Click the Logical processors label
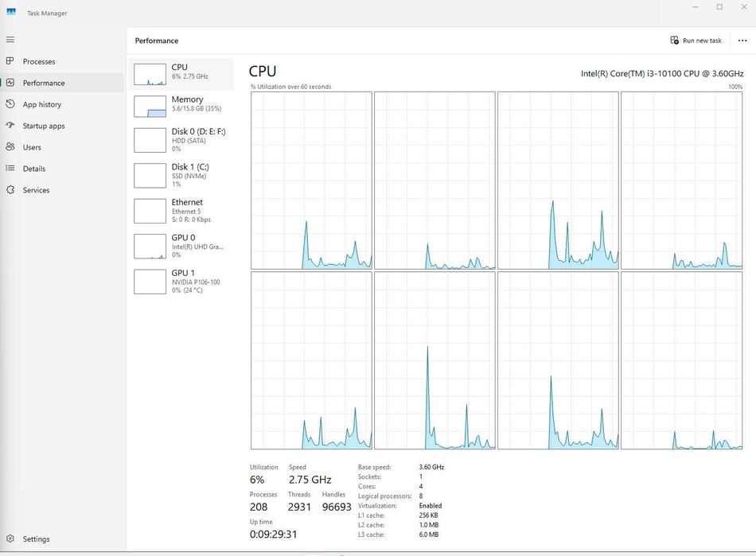The height and width of the screenshot is (556, 756). 384,496
